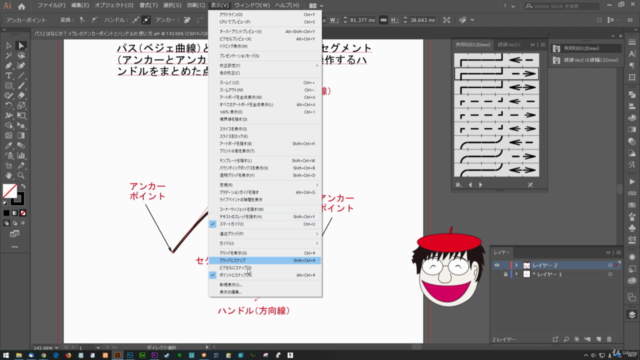The height and width of the screenshot is (360, 640).
Task: Expand the レイヤー 1 layer contents
Action: coord(516,274)
